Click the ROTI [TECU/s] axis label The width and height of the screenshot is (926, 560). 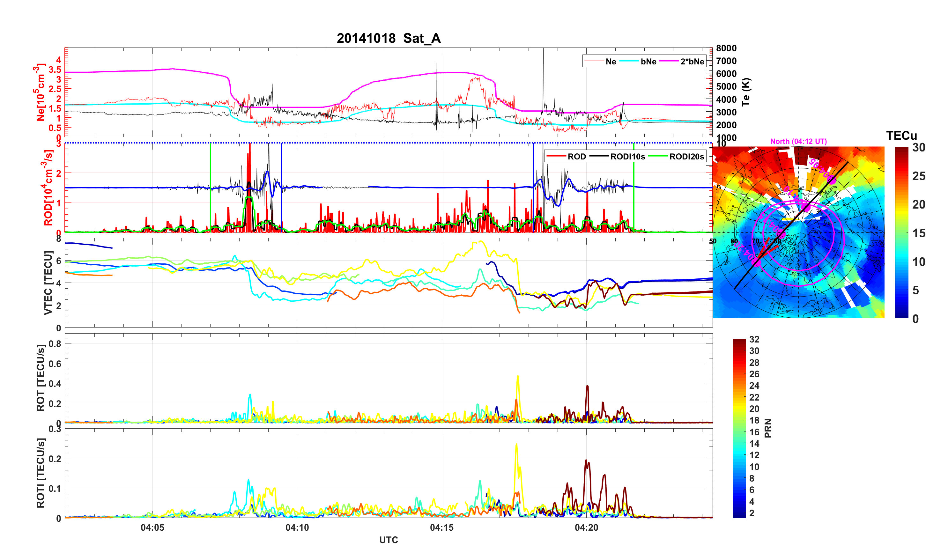point(41,473)
